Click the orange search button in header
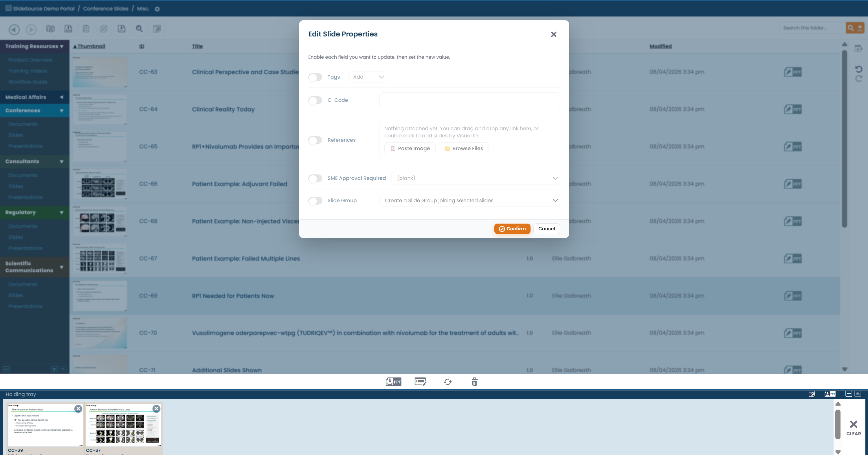Image resolution: width=868 pixels, height=455 pixels. coord(851,27)
